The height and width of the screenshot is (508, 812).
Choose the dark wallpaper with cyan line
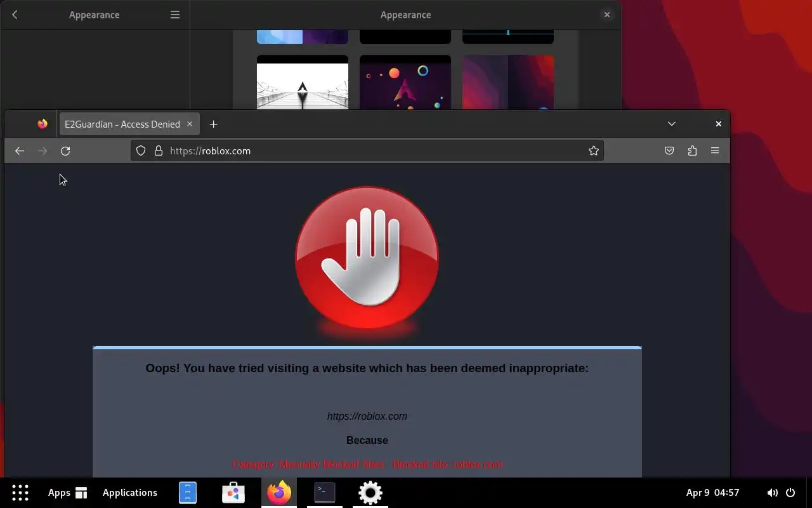(x=508, y=37)
